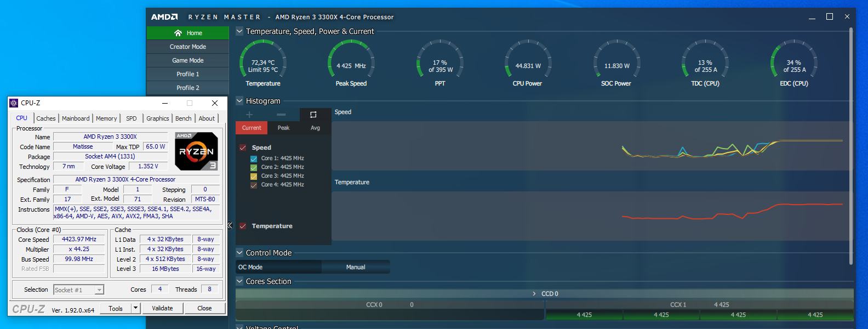Click the Ryzen 3 logo in CPU-Z
868x329 pixels.
click(197, 151)
